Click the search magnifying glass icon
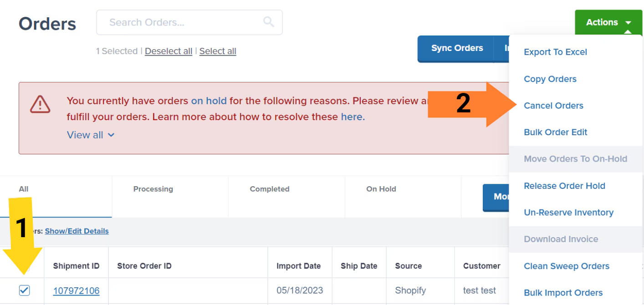 268,22
